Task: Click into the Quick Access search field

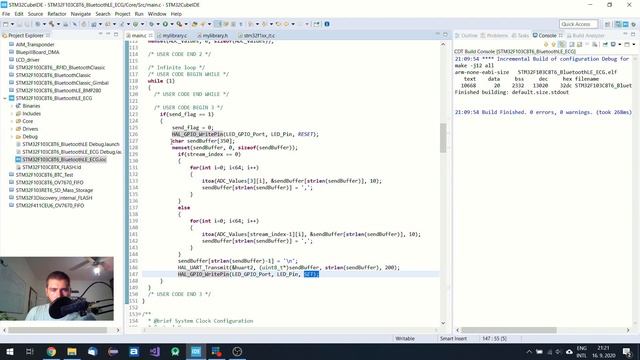Action: (578, 24)
